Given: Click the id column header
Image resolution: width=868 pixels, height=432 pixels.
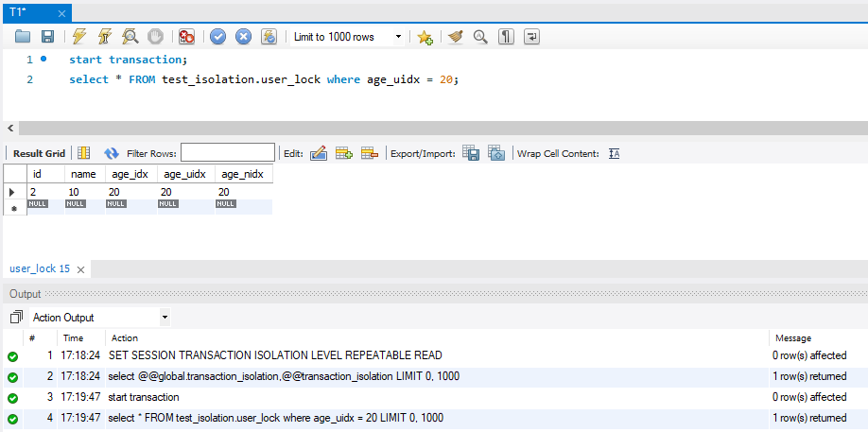Looking at the screenshot, I should click(45, 174).
